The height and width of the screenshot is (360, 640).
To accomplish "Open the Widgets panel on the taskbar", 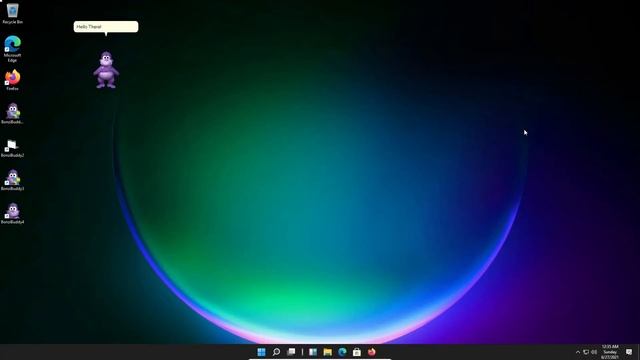I will pos(313,352).
